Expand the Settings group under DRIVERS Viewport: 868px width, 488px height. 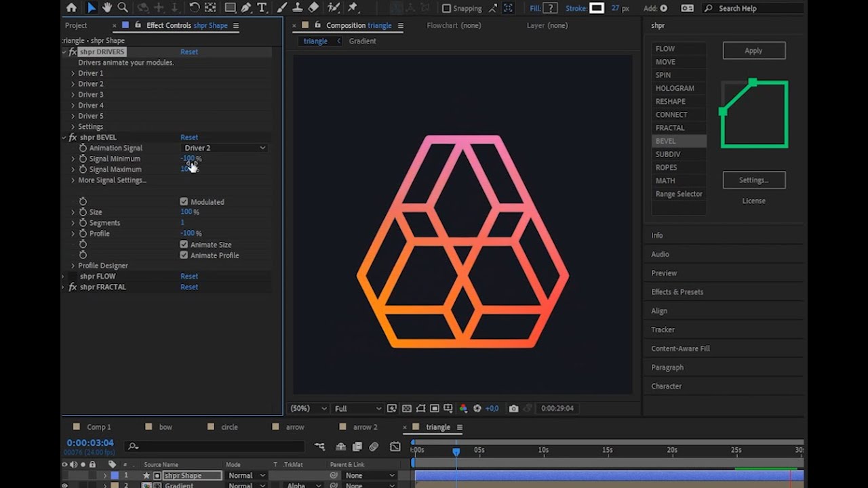click(73, 127)
